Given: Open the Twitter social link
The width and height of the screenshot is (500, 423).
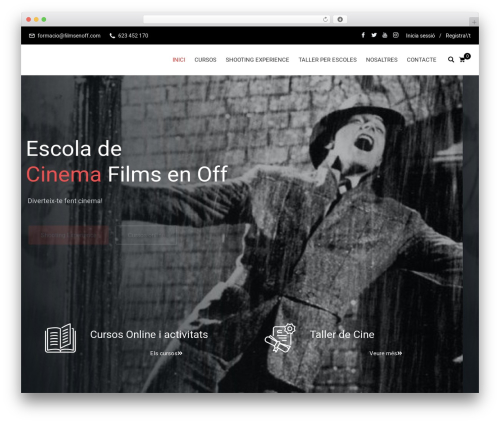Looking at the screenshot, I should coord(374,35).
